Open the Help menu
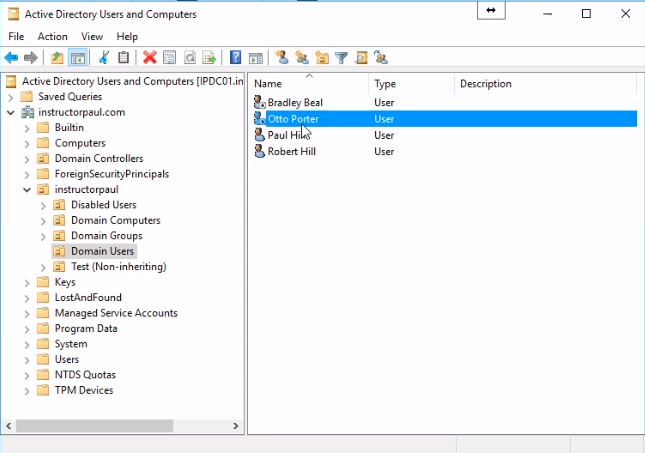The width and height of the screenshot is (645, 453). pos(127,36)
